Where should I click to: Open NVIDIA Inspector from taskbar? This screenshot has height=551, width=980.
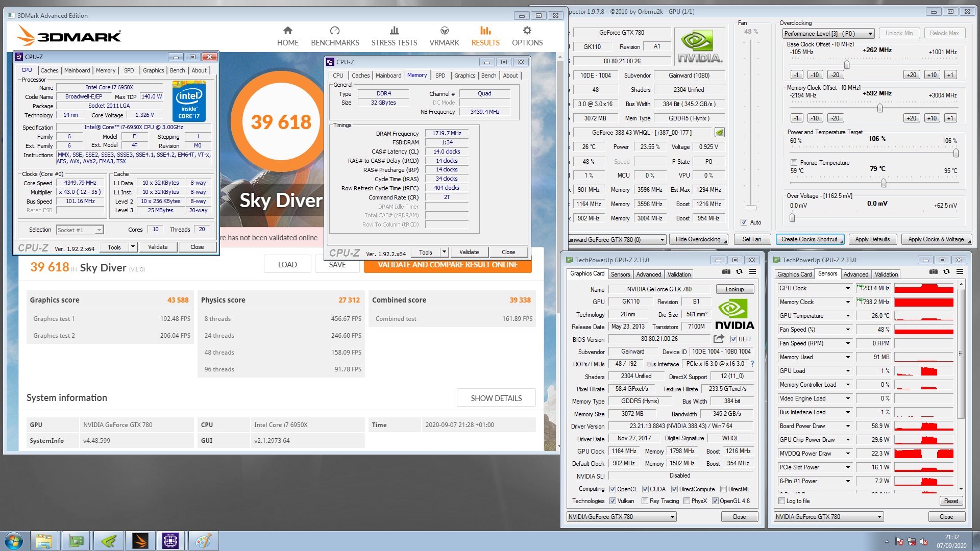[109, 541]
